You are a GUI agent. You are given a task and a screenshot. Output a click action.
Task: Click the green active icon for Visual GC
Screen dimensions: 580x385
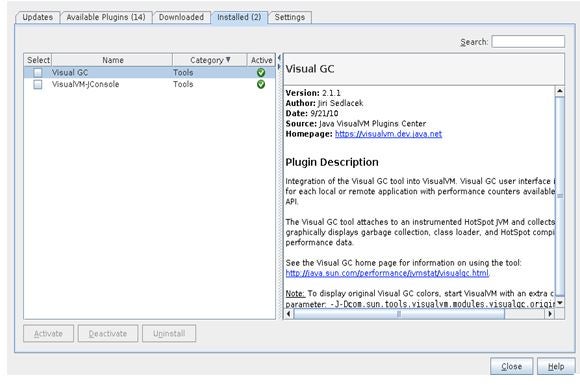[261, 72]
